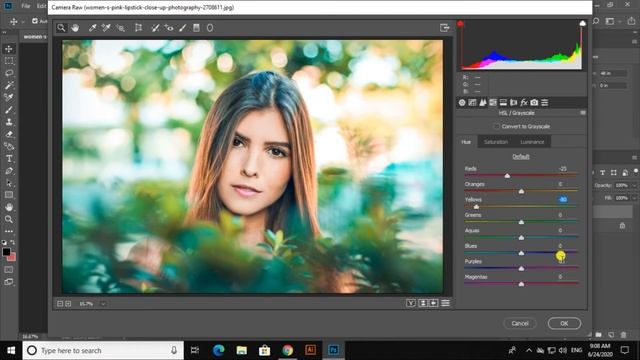The height and width of the screenshot is (360, 640).
Task: Swap before and after settings icon
Action: [423, 303]
